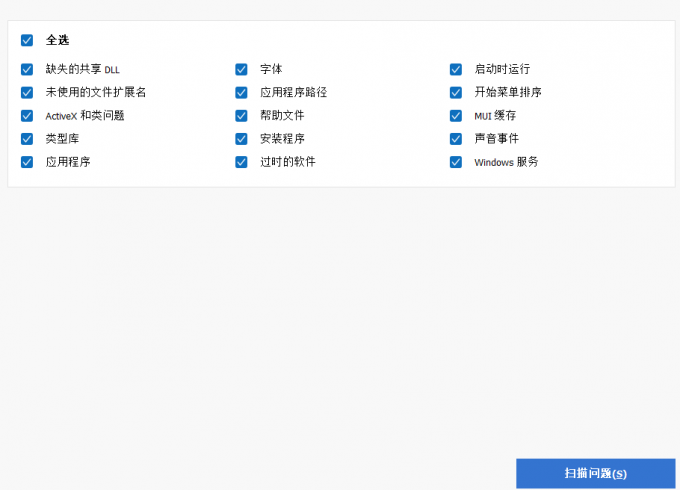
Task: Uncheck the Windows 服务 checkbox
Action: click(x=456, y=162)
